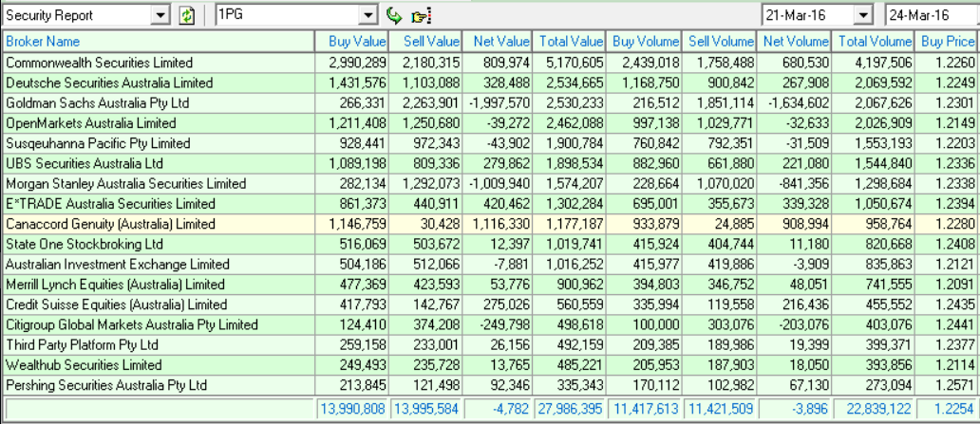Sort by Net Value column header
This screenshot has width=980, height=424.
(497, 42)
